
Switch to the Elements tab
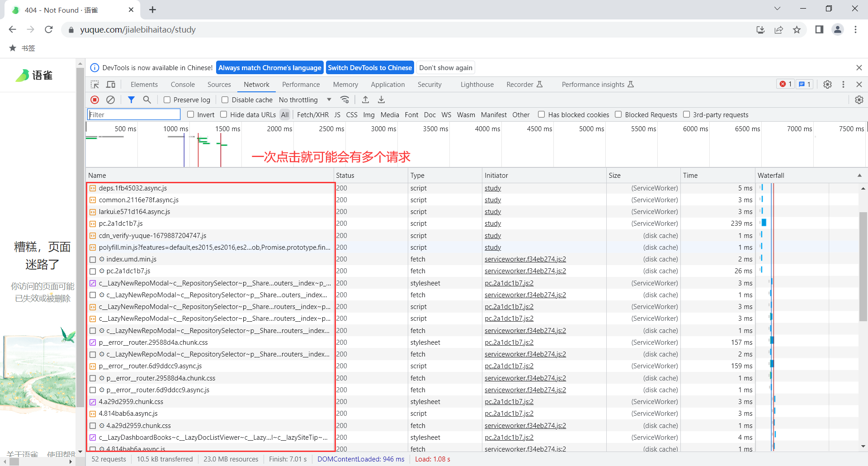click(x=144, y=84)
